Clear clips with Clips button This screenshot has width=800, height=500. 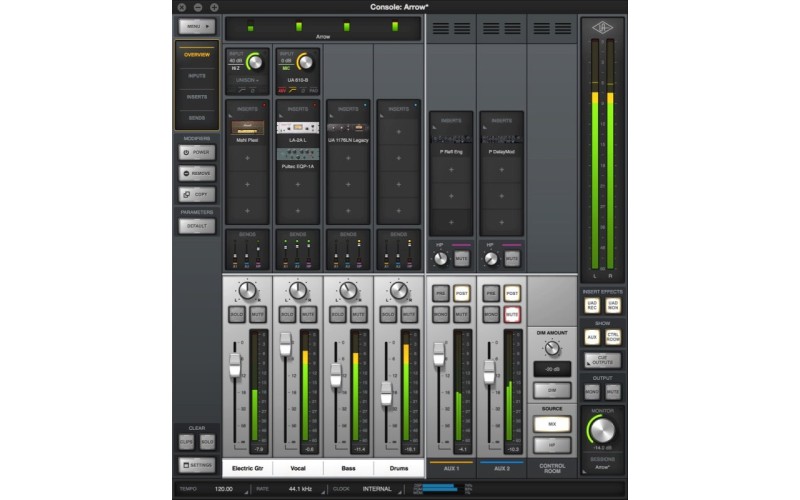tap(186, 442)
